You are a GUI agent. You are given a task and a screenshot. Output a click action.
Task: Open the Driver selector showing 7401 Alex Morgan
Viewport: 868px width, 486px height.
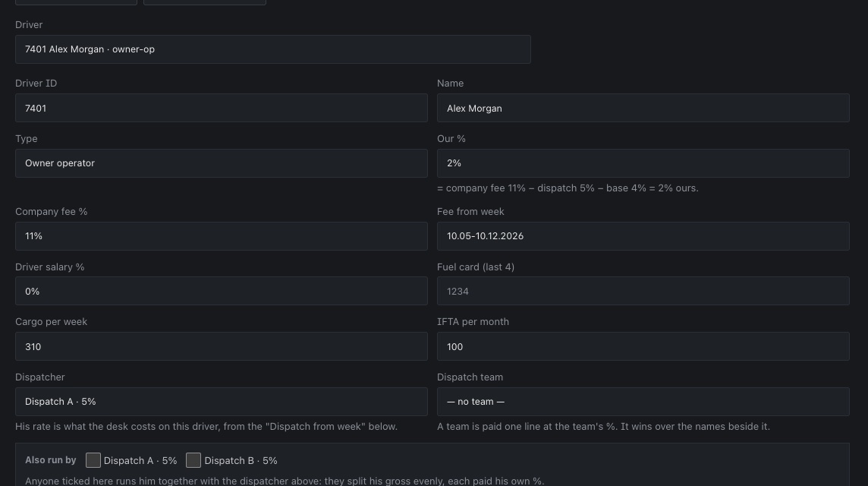pyautogui.click(x=273, y=49)
